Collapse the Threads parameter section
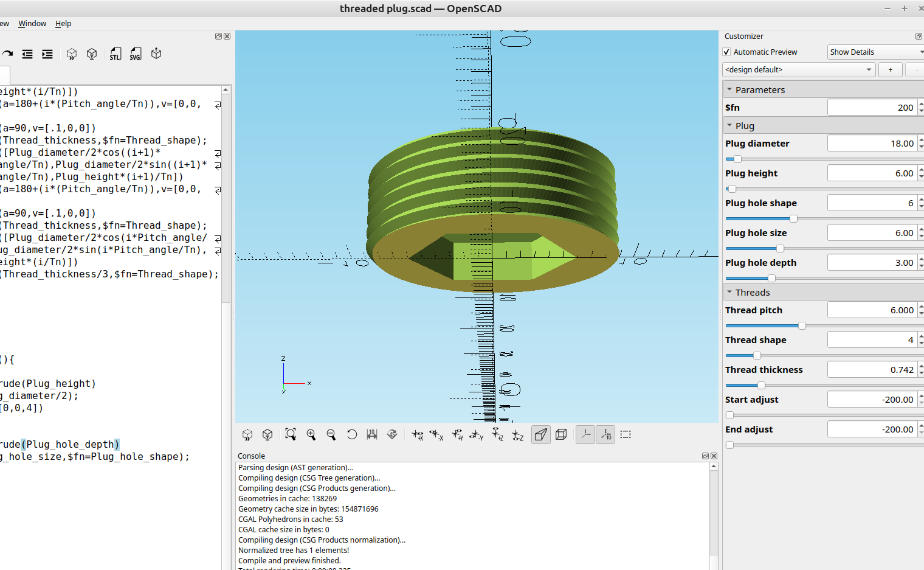This screenshot has width=924, height=570. coord(729,292)
